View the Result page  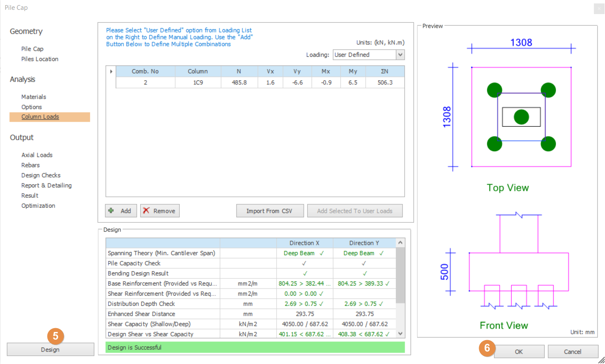(x=30, y=195)
